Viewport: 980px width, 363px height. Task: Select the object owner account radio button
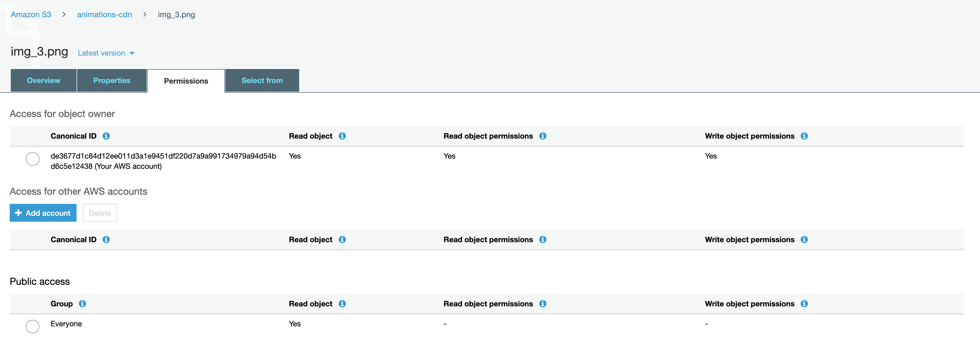[33, 159]
